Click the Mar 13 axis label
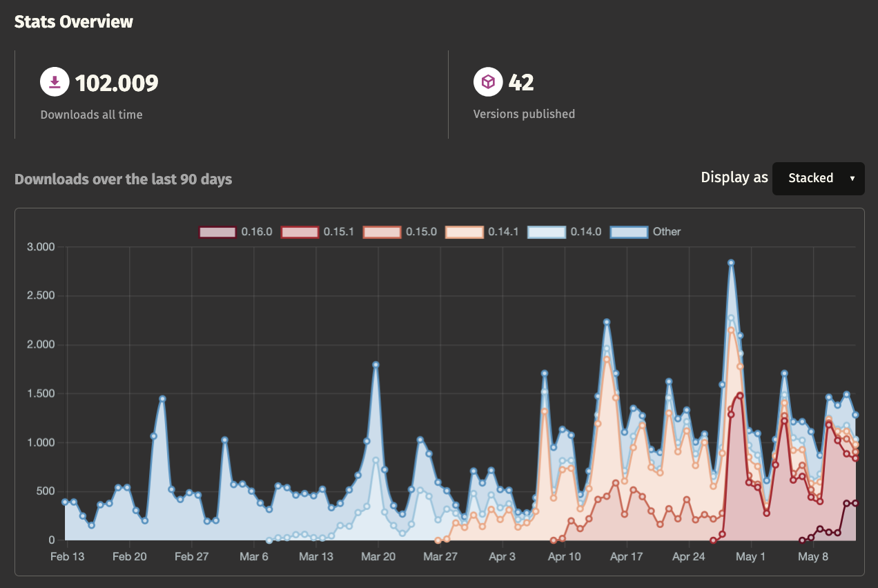Screen dimensions: 878x588 316,556
